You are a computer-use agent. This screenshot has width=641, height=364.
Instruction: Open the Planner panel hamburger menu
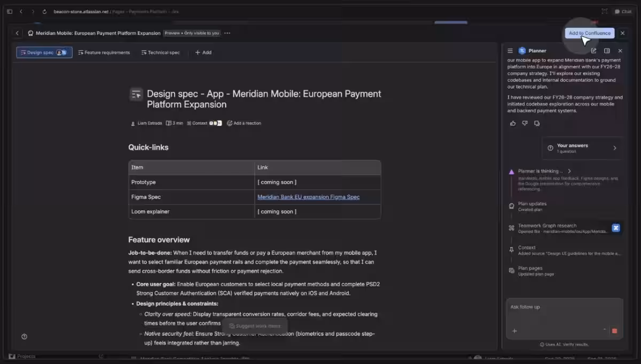click(510, 51)
